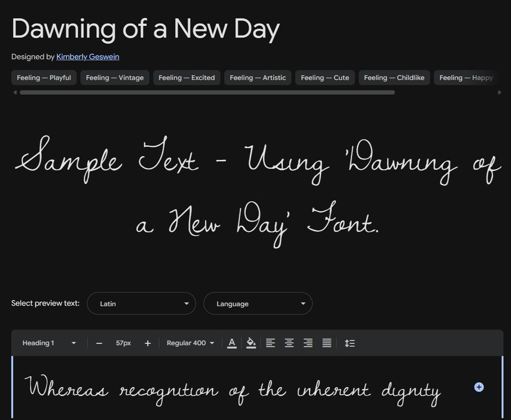Select the Feeling — Childlike tag
511x420 pixels.
point(394,78)
